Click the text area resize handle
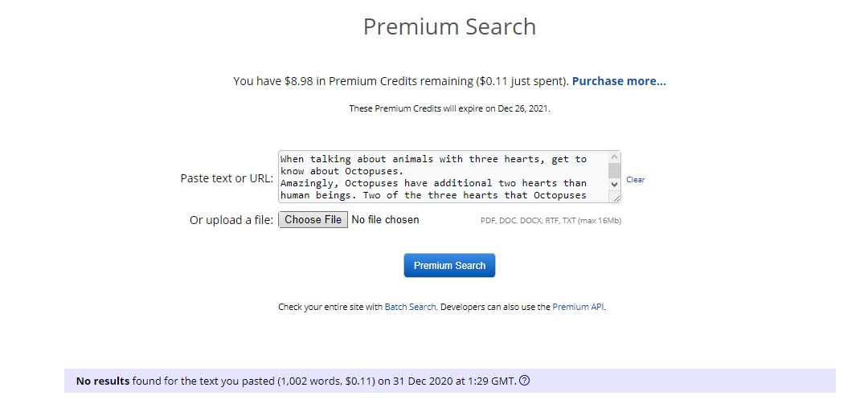Image resolution: width=868 pixels, height=420 pixels. pos(615,198)
